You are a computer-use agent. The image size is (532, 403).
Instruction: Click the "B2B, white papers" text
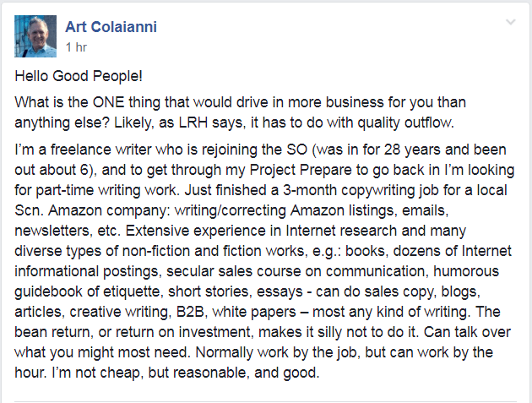click(x=236, y=312)
